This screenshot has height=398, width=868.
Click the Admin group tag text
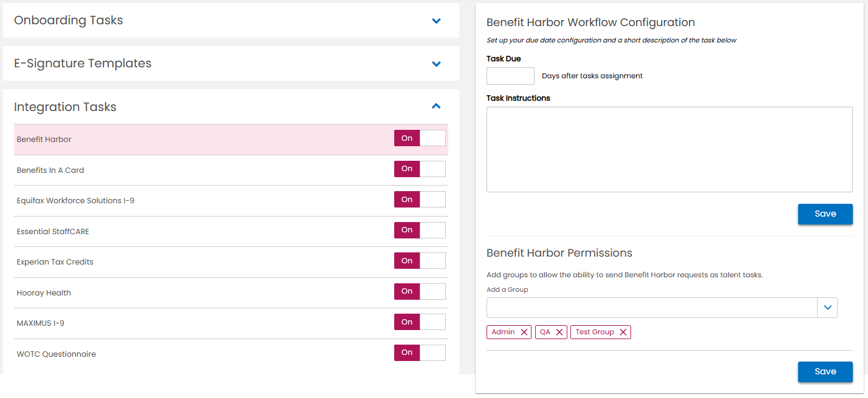click(x=504, y=332)
